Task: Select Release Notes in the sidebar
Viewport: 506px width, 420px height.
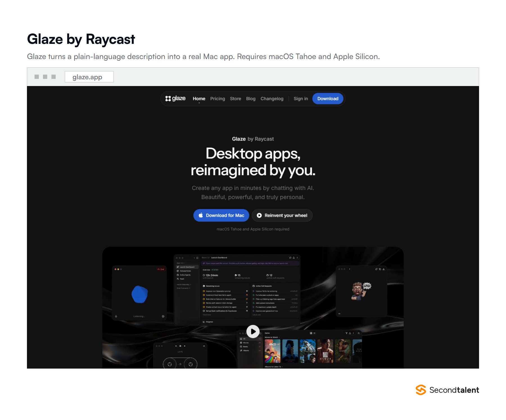Action: click(x=184, y=271)
